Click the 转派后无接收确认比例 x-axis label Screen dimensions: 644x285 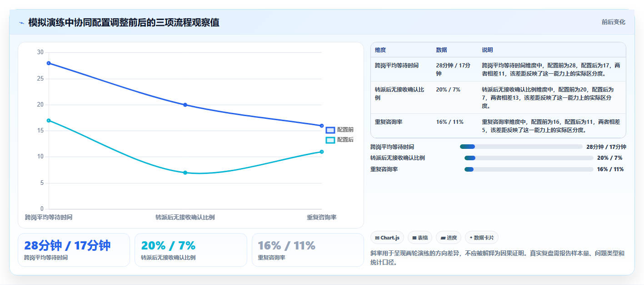pos(185,217)
